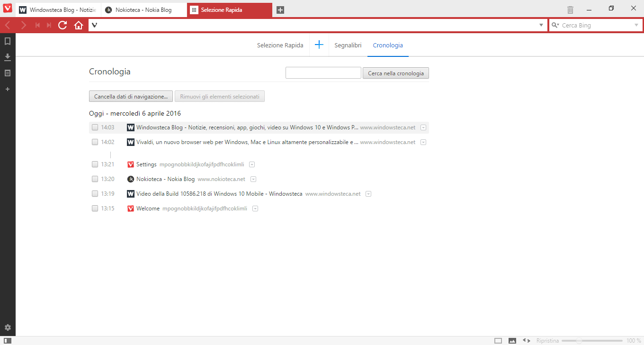Open dropdown for the Settings history entry
This screenshot has height=345, width=644.
pyautogui.click(x=252, y=164)
